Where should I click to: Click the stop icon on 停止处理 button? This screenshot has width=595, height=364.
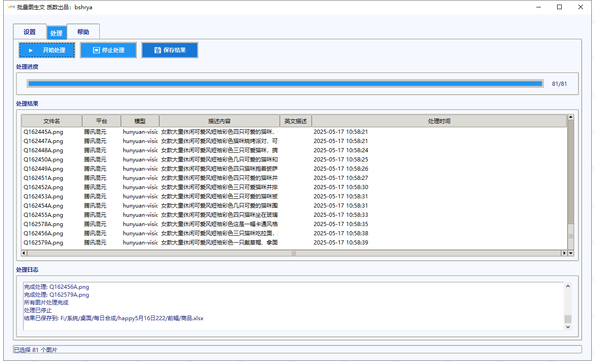coord(96,50)
